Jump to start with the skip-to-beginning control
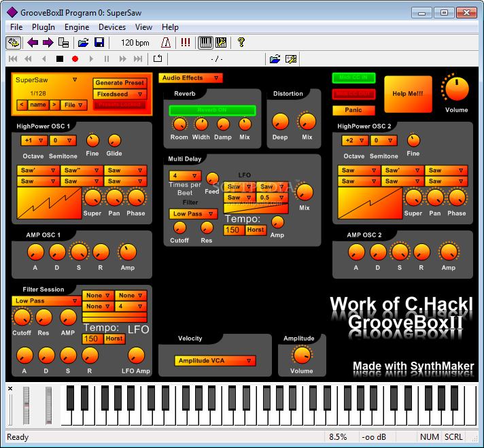This screenshot has height=448, width=484. pos(13,59)
